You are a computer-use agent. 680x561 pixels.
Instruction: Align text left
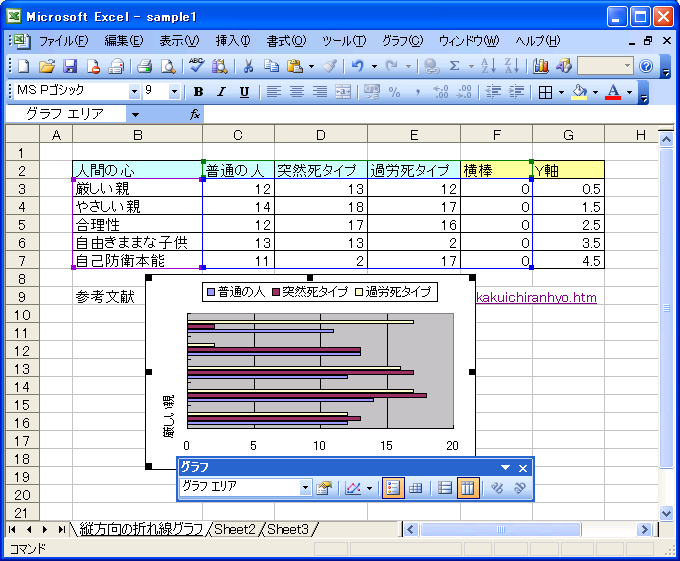pos(274,91)
